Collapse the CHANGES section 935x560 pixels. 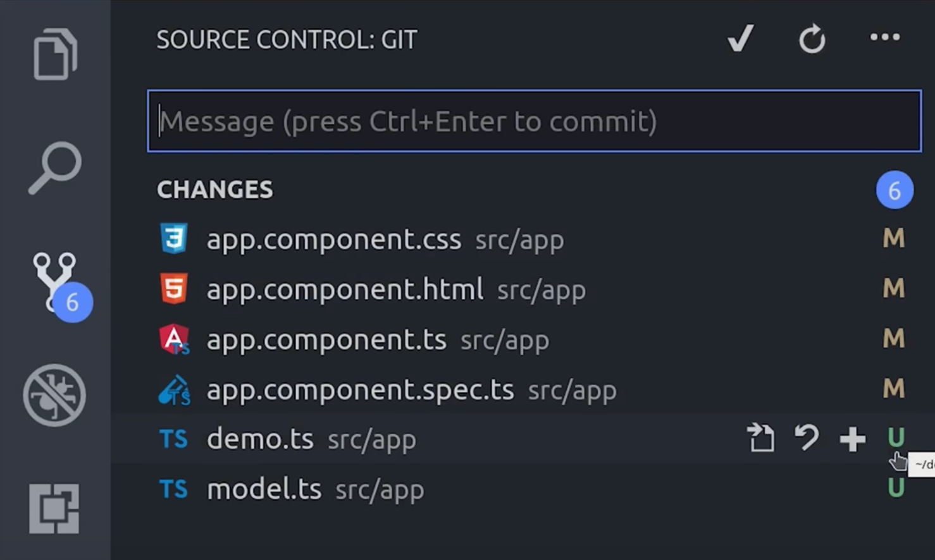pyautogui.click(x=215, y=190)
